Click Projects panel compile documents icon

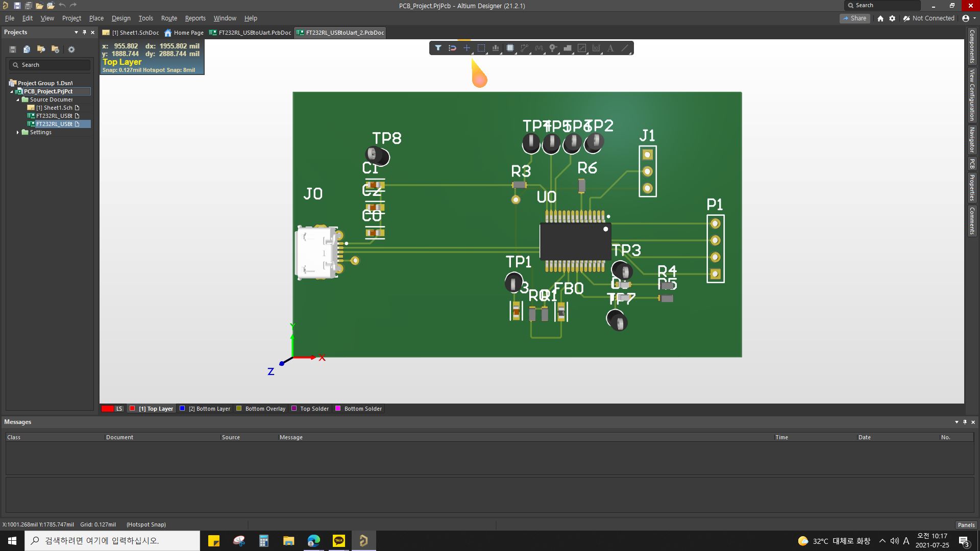[27, 49]
